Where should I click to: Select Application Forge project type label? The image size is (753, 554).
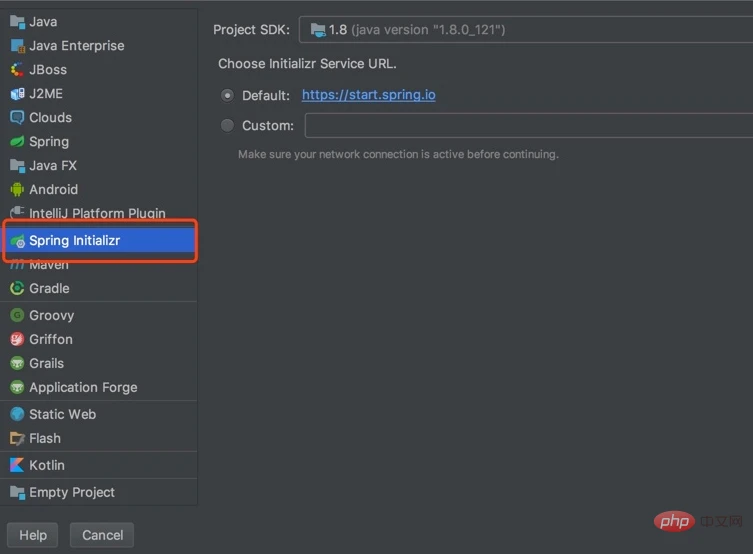pos(84,387)
